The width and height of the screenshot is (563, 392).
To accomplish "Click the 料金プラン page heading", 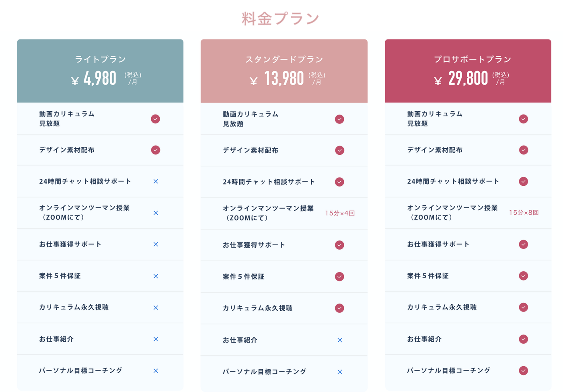I will (280, 18).
